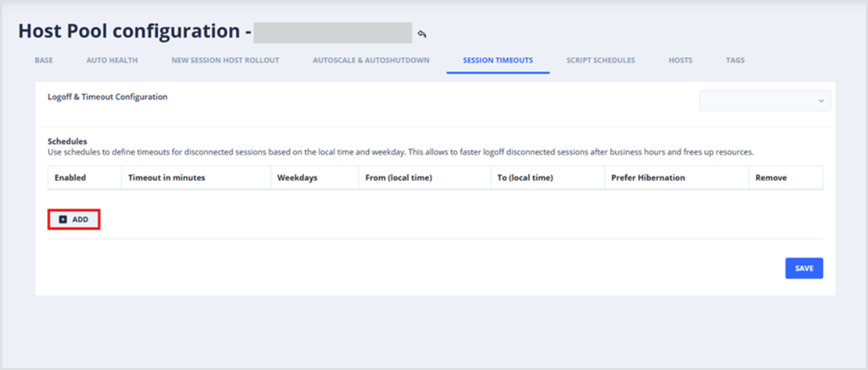Click the Enabled column header

coord(70,178)
